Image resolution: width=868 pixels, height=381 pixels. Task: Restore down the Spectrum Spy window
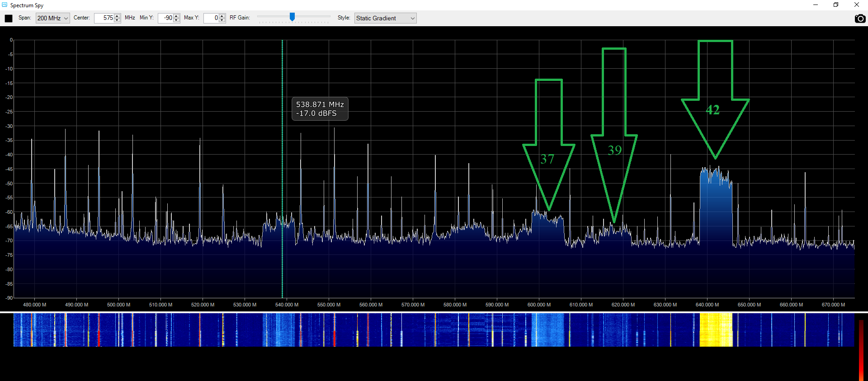[x=836, y=5]
